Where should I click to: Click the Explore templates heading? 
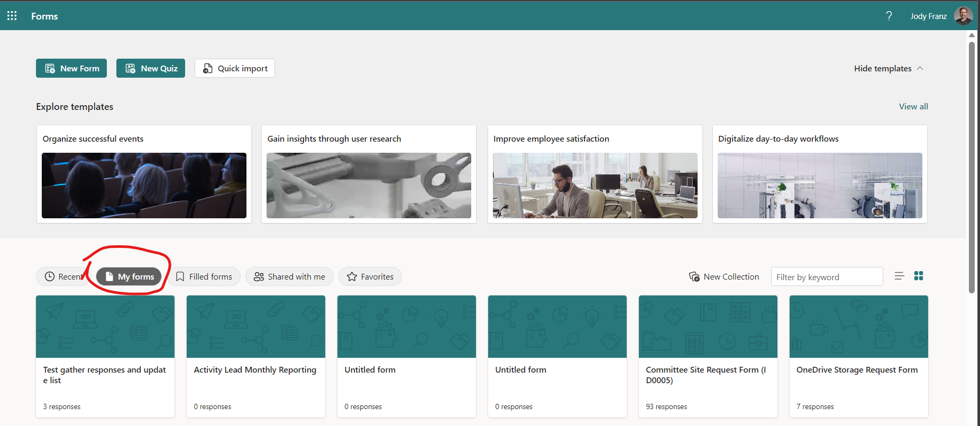[x=75, y=106]
